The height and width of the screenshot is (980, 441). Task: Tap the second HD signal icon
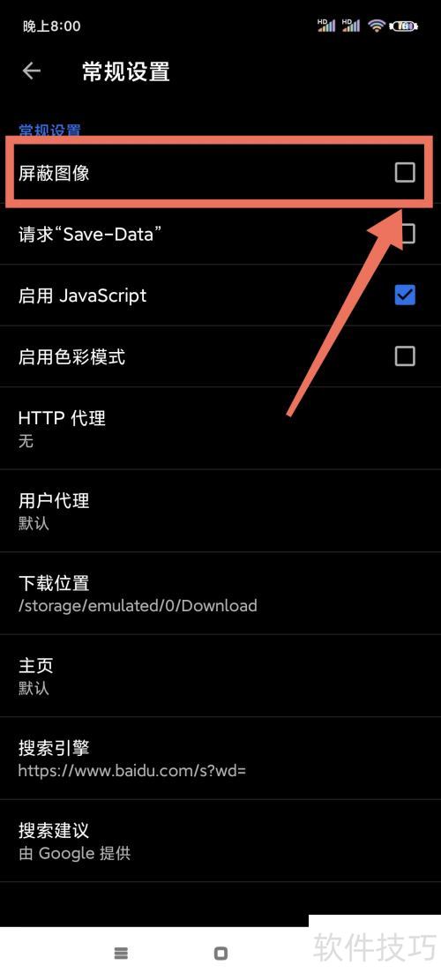tap(351, 25)
